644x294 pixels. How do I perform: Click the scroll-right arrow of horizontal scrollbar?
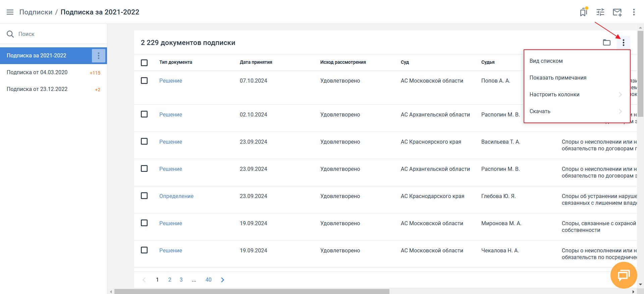click(x=633, y=291)
